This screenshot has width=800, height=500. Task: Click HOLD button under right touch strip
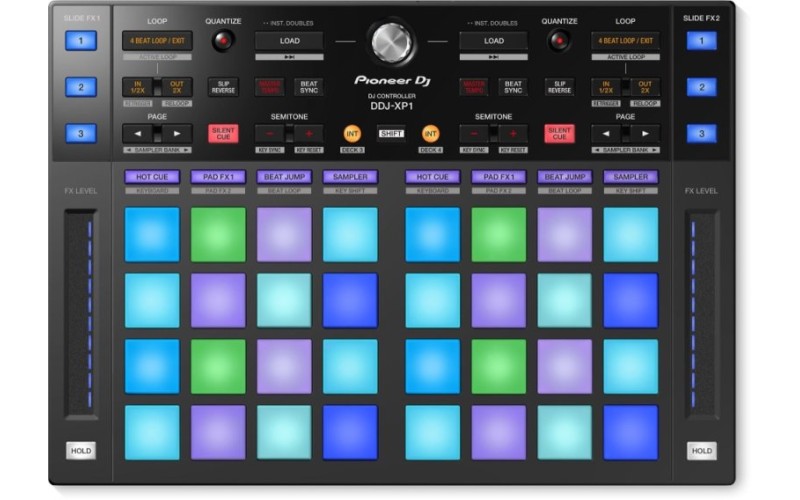pos(702,451)
